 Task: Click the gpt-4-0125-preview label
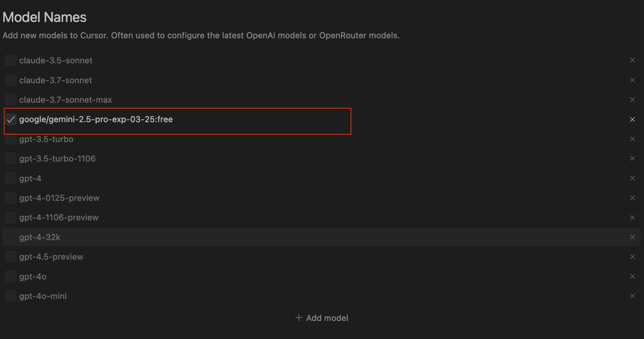[x=59, y=198]
